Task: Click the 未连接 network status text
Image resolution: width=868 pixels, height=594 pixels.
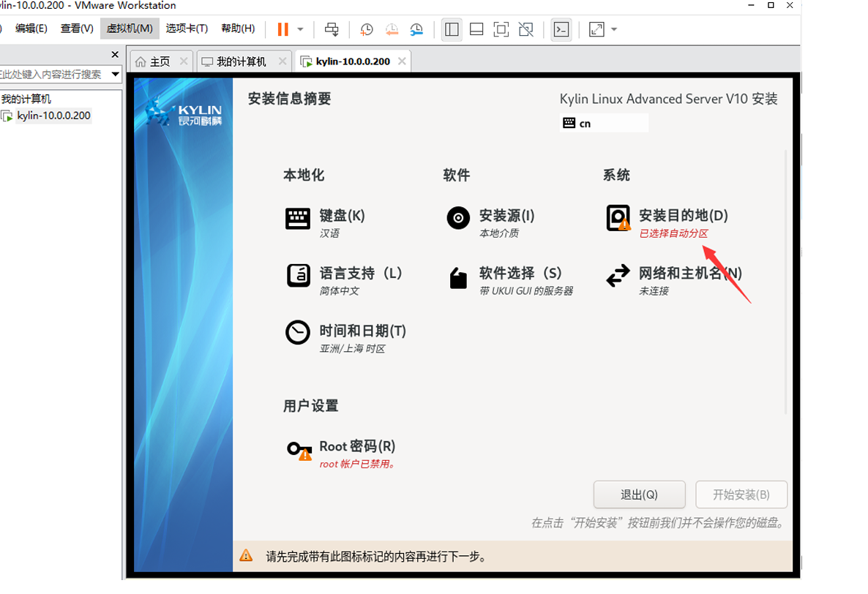Action: [654, 291]
